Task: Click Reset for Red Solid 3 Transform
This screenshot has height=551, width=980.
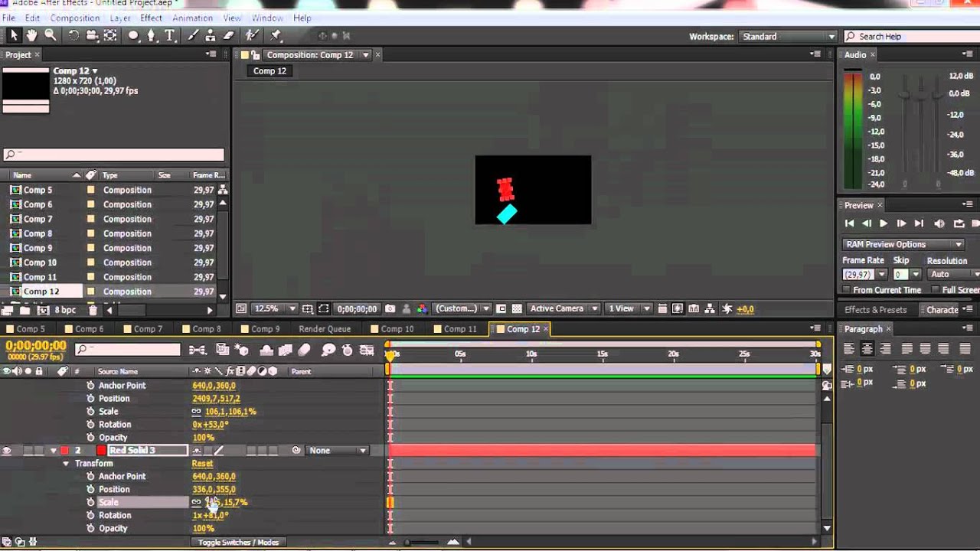Action: [x=202, y=464]
